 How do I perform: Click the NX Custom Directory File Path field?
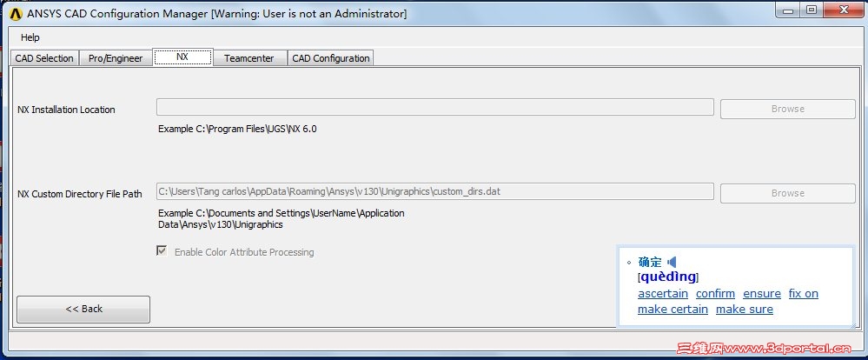click(434, 192)
